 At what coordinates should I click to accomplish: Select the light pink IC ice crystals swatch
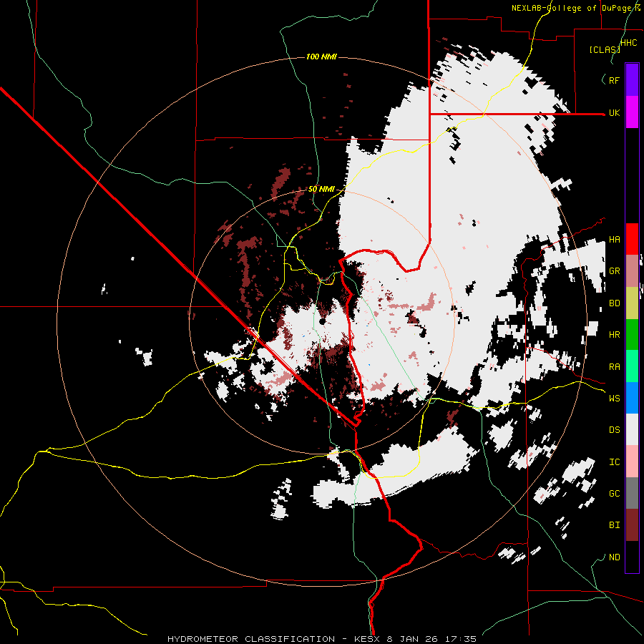[632, 462]
